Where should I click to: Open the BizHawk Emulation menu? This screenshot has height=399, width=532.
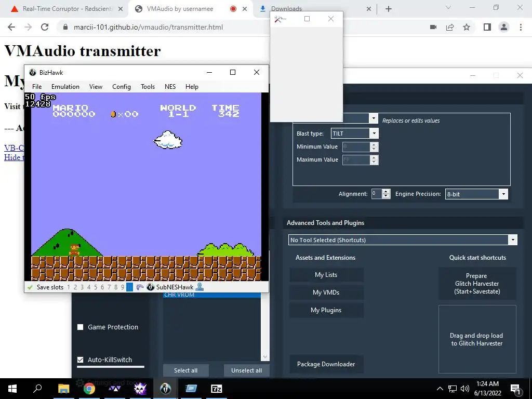[x=65, y=87]
